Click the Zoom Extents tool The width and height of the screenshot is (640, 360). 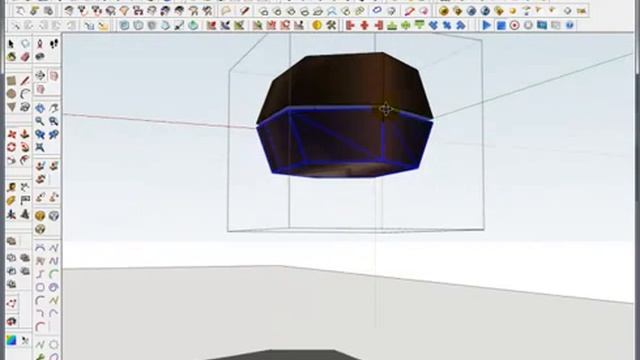click(40, 147)
